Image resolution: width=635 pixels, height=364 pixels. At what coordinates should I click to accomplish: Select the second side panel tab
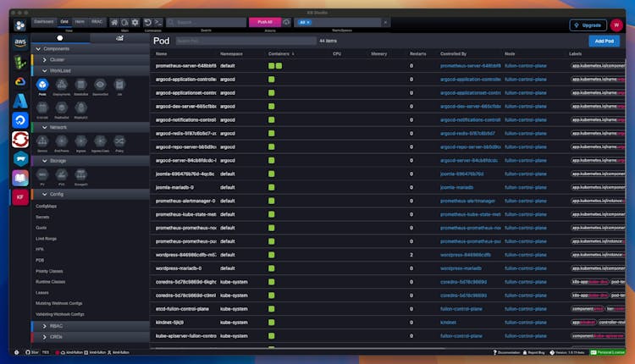coord(119,38)
